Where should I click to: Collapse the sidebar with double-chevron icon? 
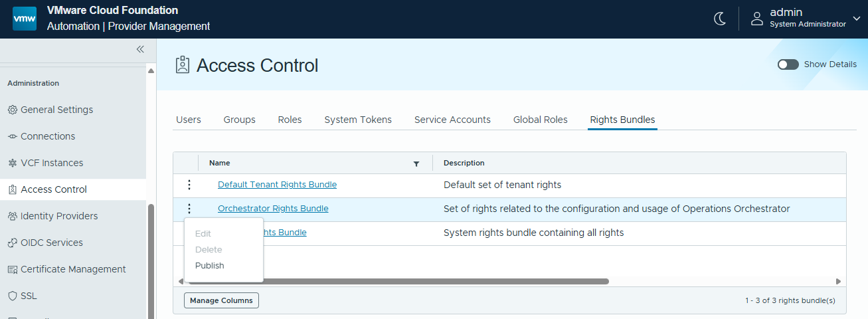coord(140,49)
